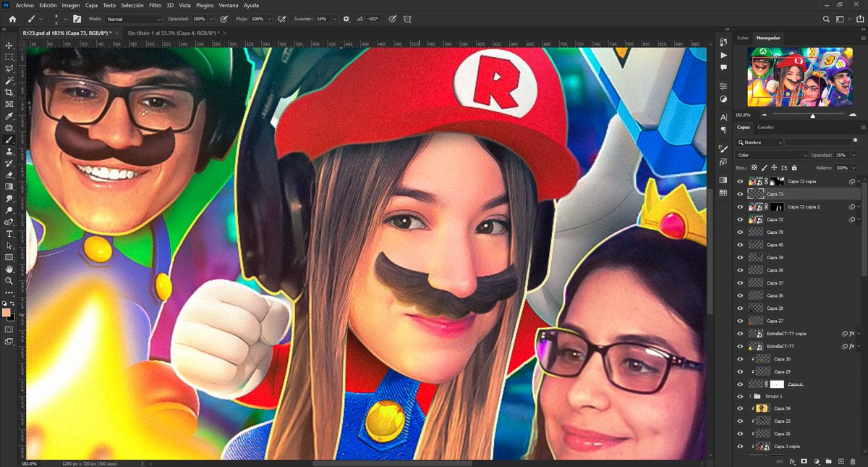Select the Hand tool
This screenshot has width=868, height=467.
(9, 269)
